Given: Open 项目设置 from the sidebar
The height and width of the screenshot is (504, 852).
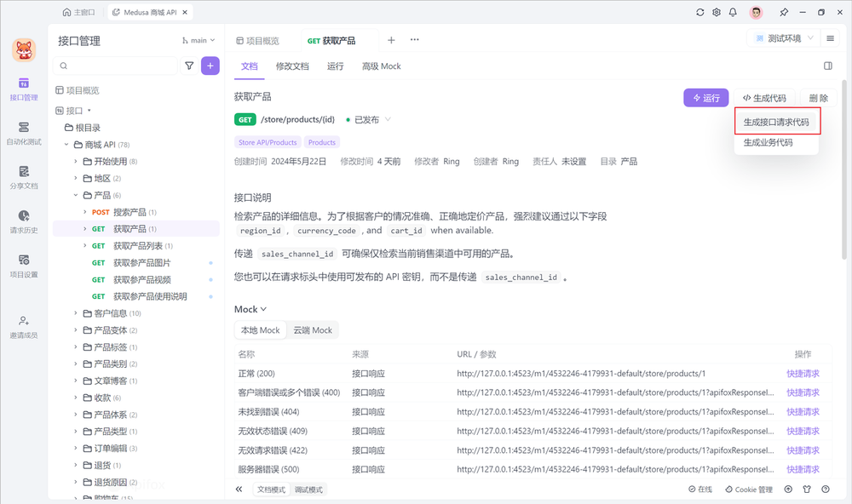Looking at the screenshot, I should pyautogui.click(x=24, y=266).
